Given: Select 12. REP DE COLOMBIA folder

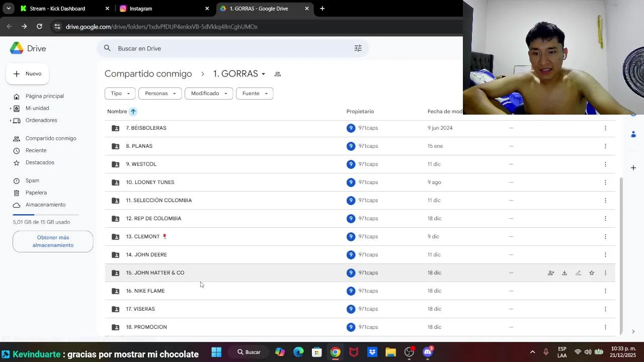Looking at the screenshot, I should 360,219.
